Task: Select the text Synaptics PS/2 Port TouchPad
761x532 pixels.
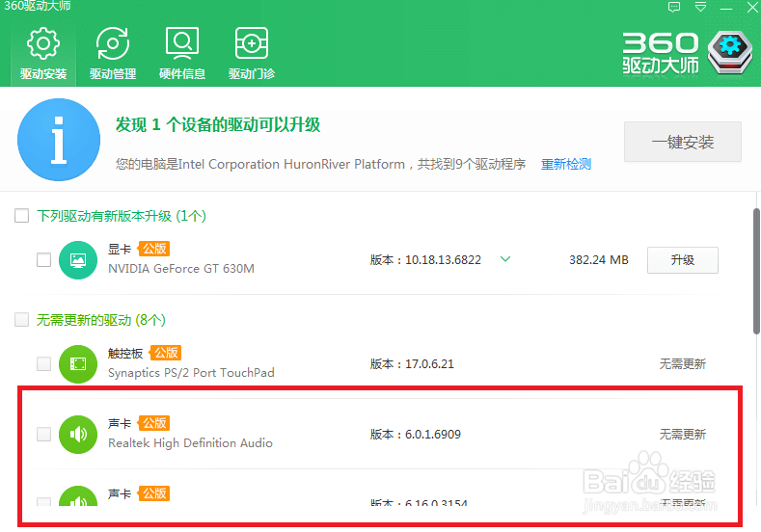Action: coord(191,373)
